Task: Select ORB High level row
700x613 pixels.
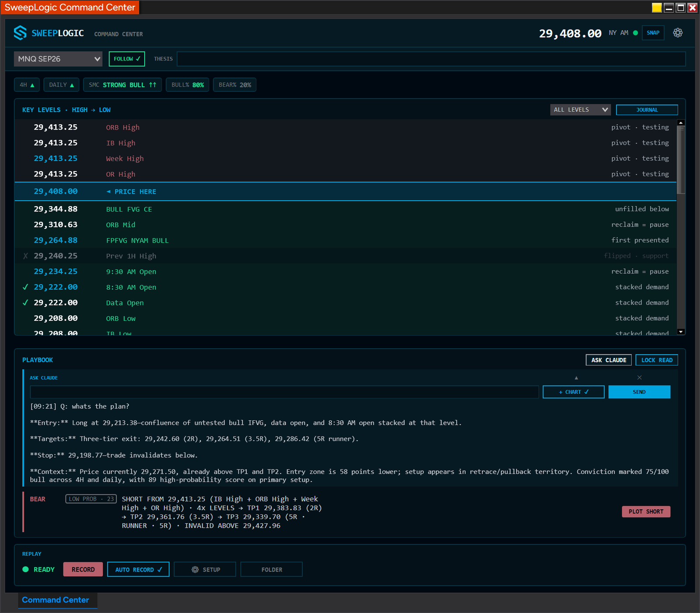Action: [346, 127]
